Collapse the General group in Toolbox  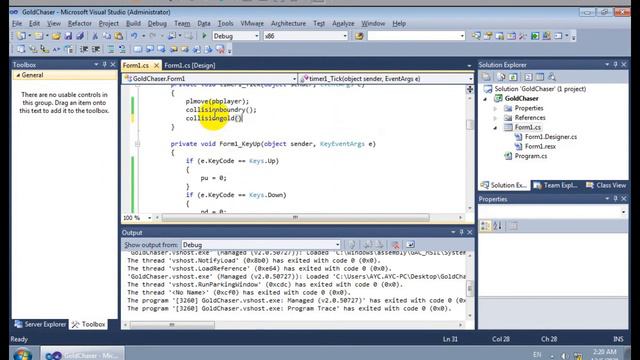[x=18, y=76]
